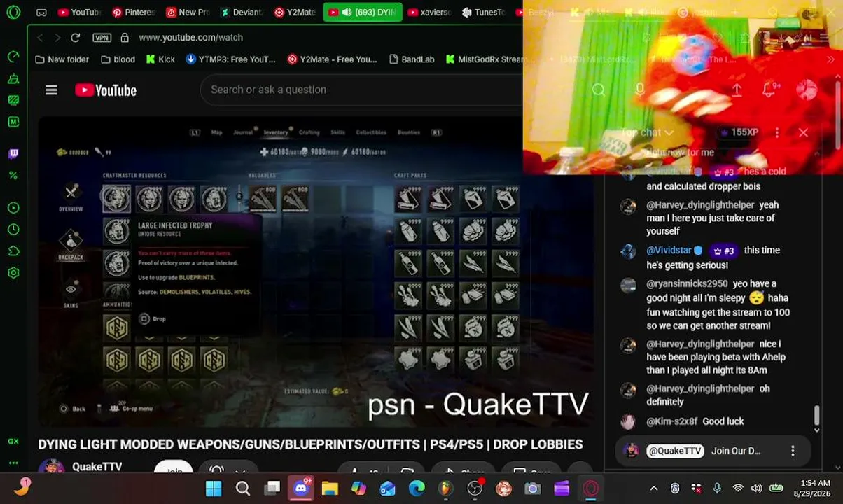Screen dimensions: 843x504
Task: Click the volume speaker tray icon
Action: [x=756, y=489]
